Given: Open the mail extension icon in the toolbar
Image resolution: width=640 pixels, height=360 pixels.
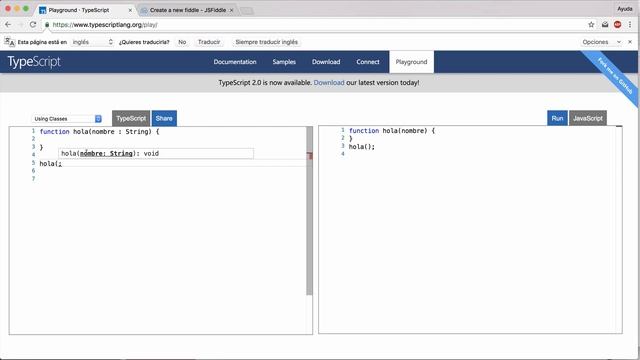Looking at the screenshot, I should coord(605,25).
